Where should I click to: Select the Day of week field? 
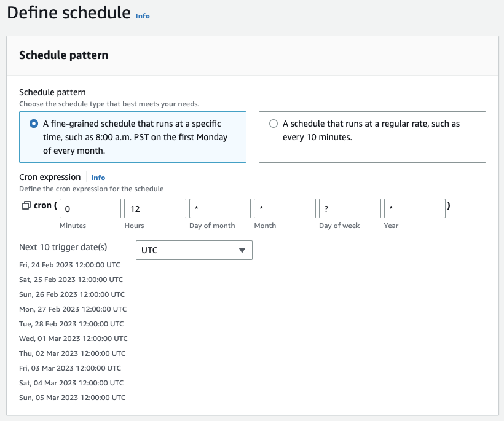tap(350, 208)
